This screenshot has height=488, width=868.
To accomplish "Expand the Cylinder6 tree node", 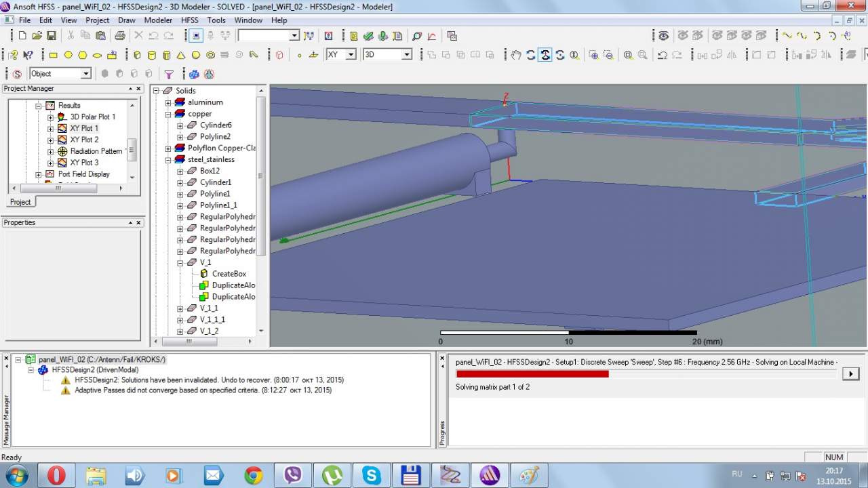I will click(180, 125).
